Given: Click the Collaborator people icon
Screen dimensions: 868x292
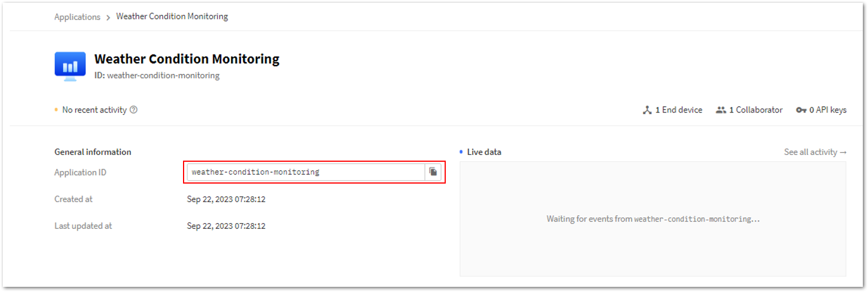Looking at the screenshot, I should point(721,110).
